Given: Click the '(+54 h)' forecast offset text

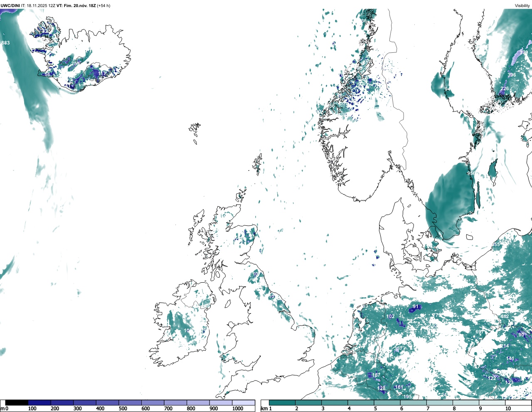Looking at the screenshot, I should 104,6.
